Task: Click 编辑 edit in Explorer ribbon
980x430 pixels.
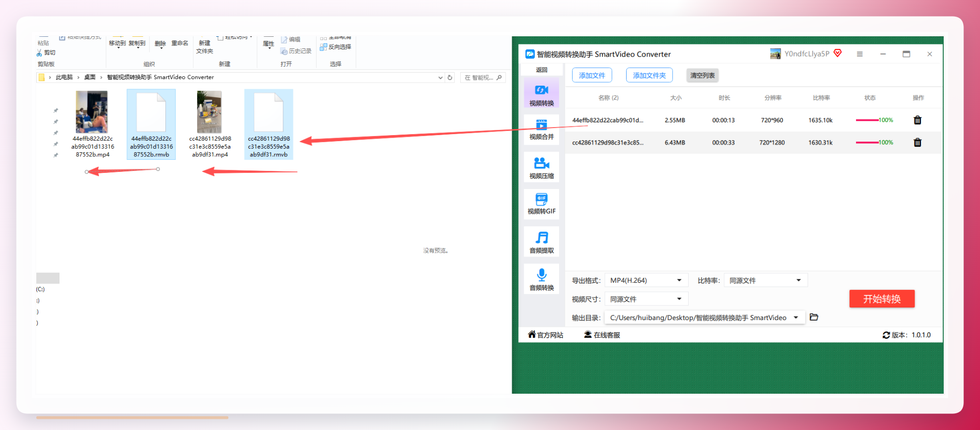Action: point(291,39)
